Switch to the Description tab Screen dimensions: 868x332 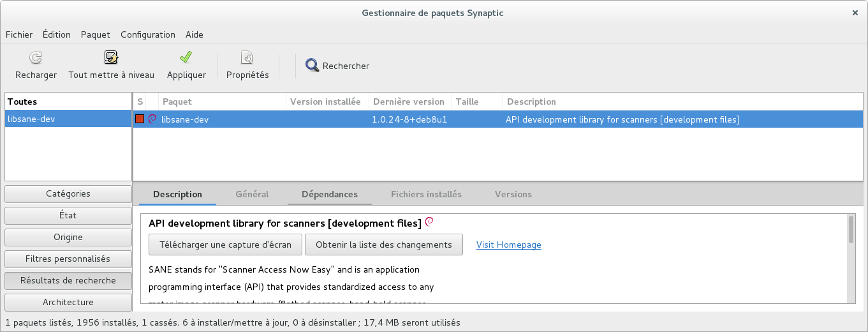click(x=177, y=194)
